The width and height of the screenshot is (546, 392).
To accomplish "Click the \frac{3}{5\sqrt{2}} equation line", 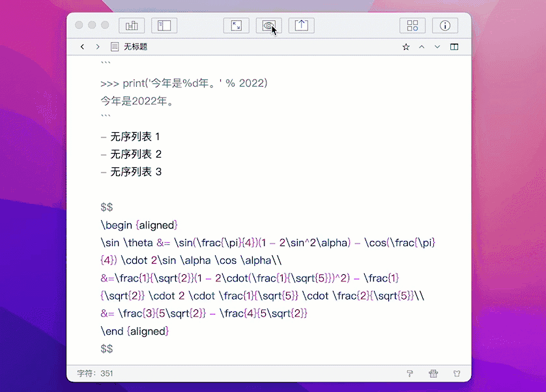I will click(204, 313).
